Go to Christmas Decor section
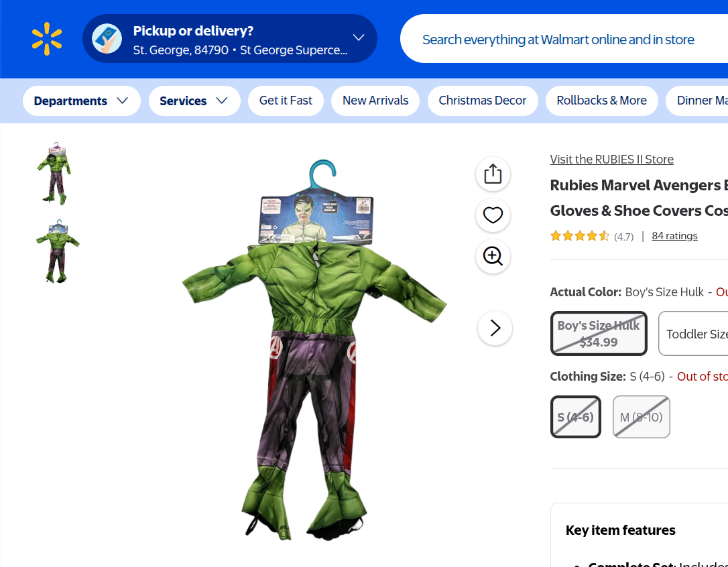The width and height of the screenshot is (728, 567). point(483,101)
